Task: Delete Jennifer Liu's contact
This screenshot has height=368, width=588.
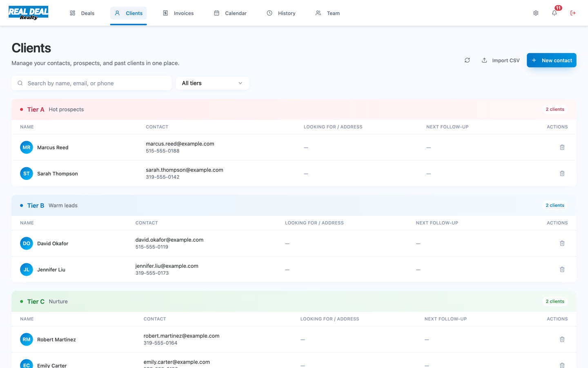Action: pos(562,269)
